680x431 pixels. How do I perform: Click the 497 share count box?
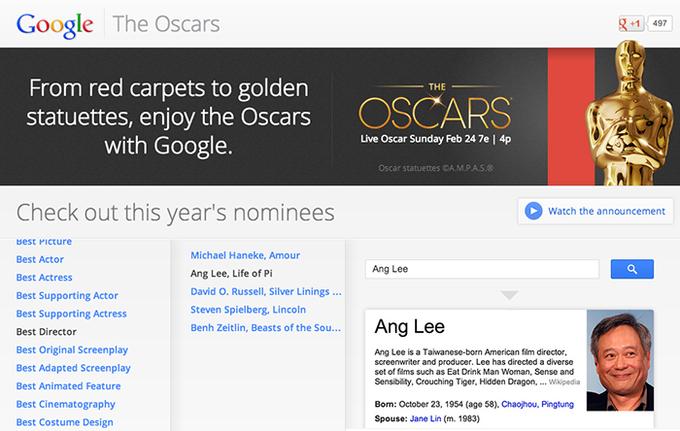click(659, 23)
